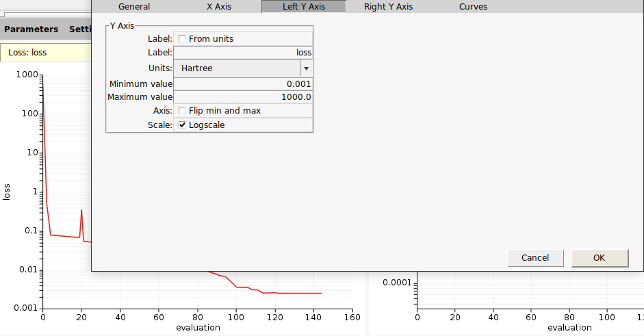Open the X Axis tab
The image size is (644, 336).
coord(219,7)
